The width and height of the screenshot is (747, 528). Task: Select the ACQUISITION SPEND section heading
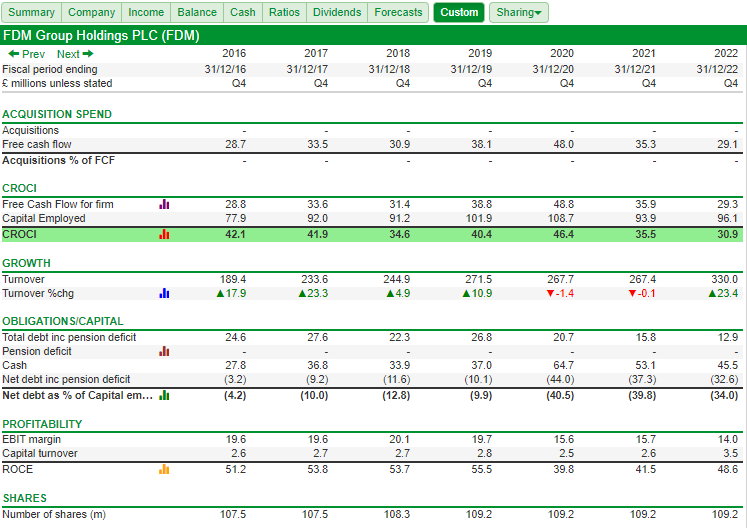(x=57, y=114)
